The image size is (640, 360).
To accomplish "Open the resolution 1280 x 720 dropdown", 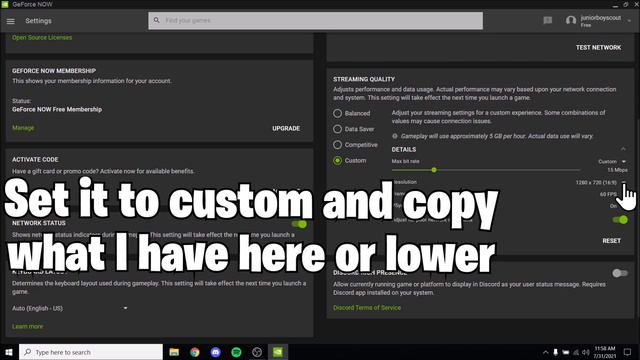I will coord(600,182).
